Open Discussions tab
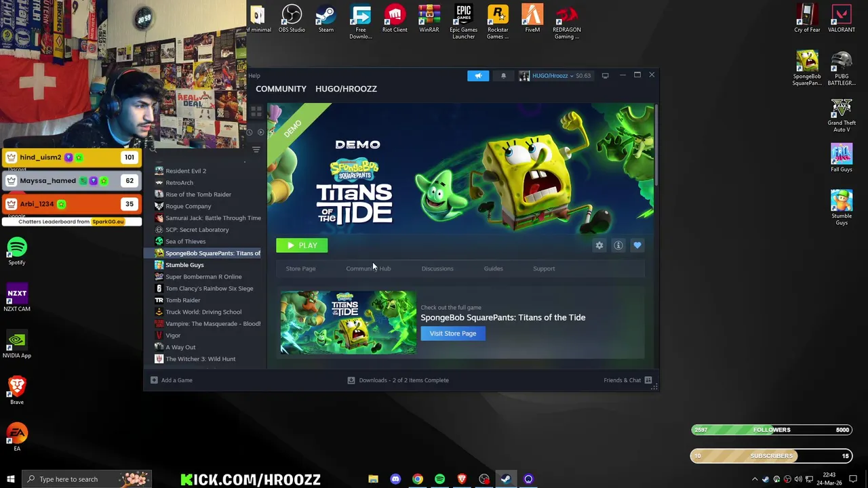 click(437, 268)
